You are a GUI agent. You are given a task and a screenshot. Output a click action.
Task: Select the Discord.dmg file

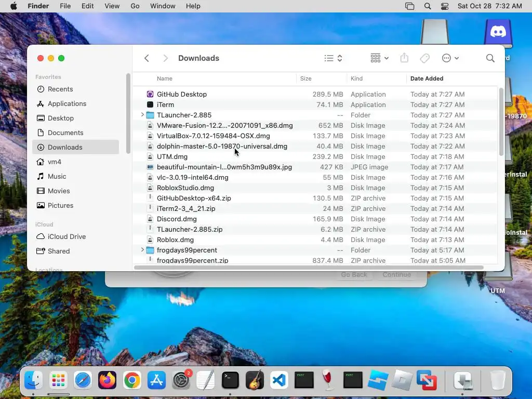click(315, 219)
